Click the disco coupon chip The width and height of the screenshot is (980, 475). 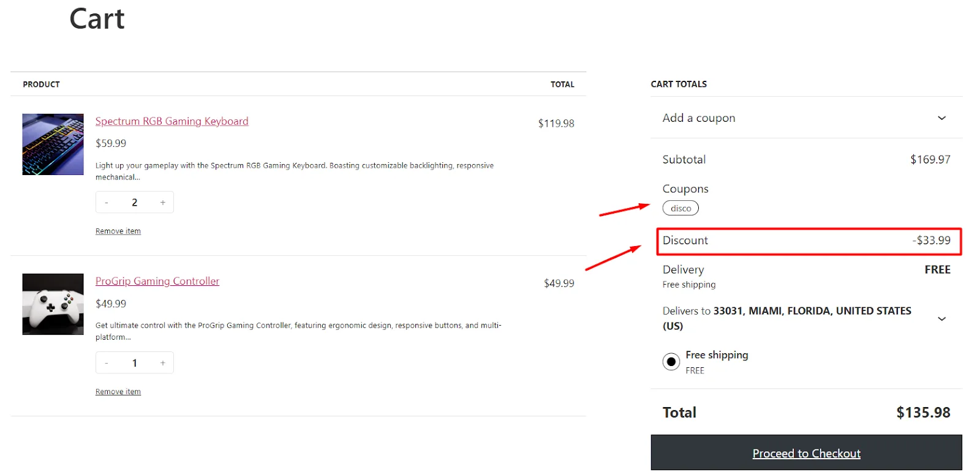(x=680, y=208)
